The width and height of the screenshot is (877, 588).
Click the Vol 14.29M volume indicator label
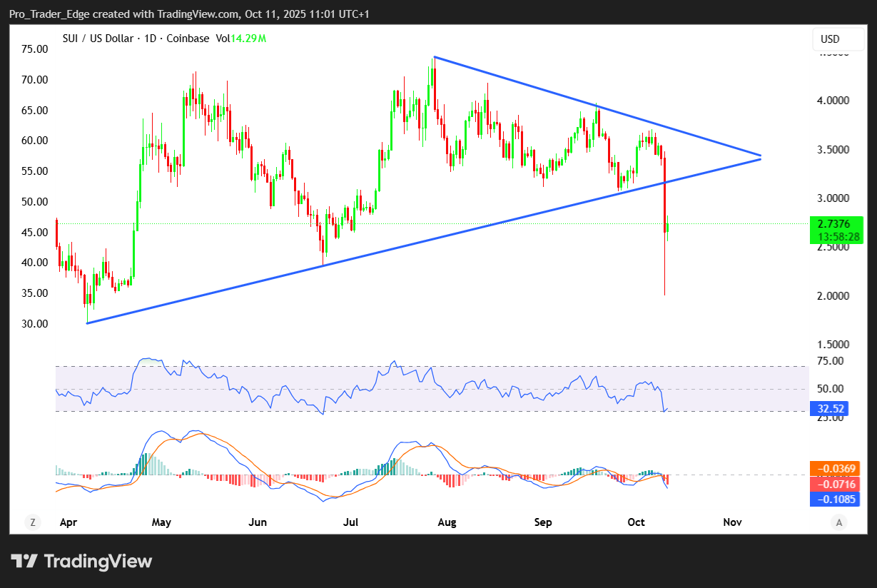click(x=241, y=38)
